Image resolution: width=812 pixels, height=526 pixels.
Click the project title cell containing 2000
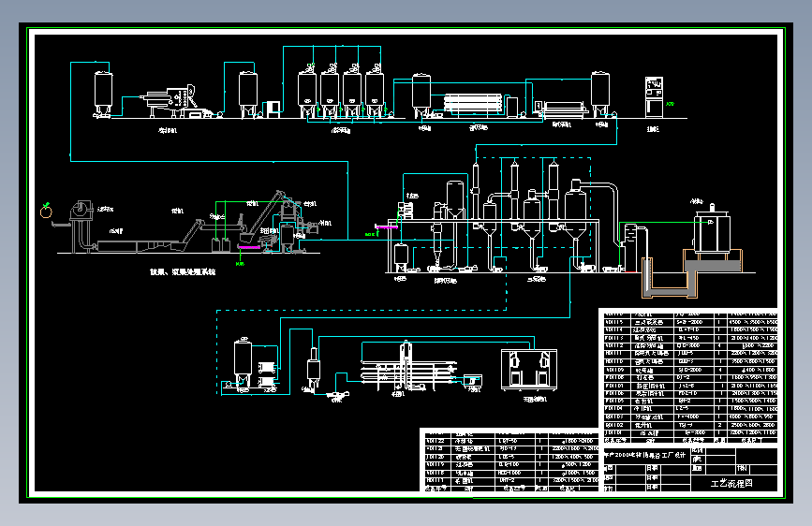click(x=645, y=456)
